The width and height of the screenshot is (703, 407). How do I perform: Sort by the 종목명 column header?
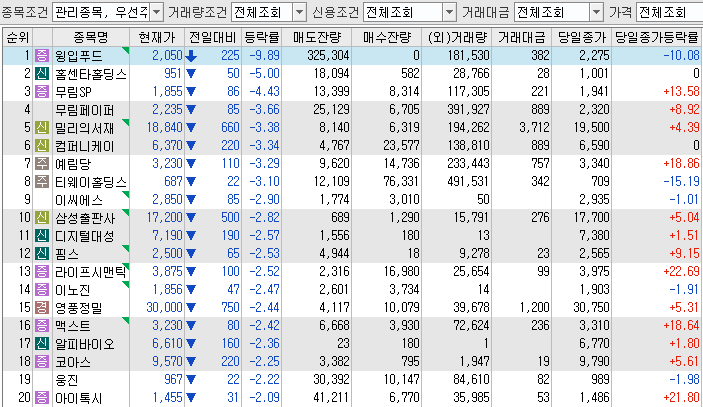point(91,37)
